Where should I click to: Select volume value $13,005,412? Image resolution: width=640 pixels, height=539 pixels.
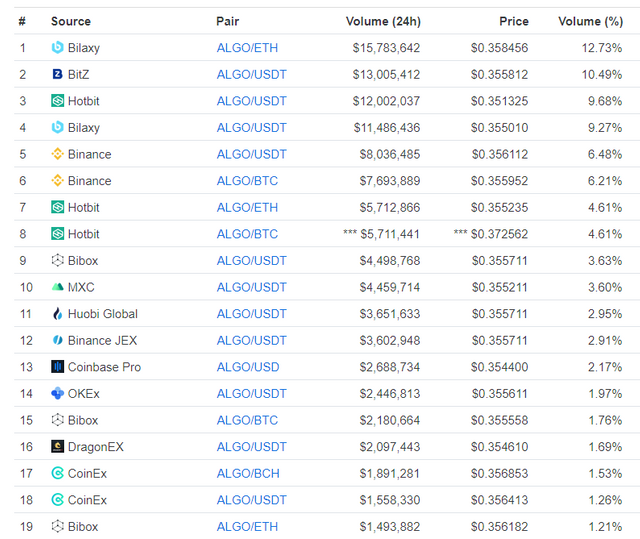[386, 74]
